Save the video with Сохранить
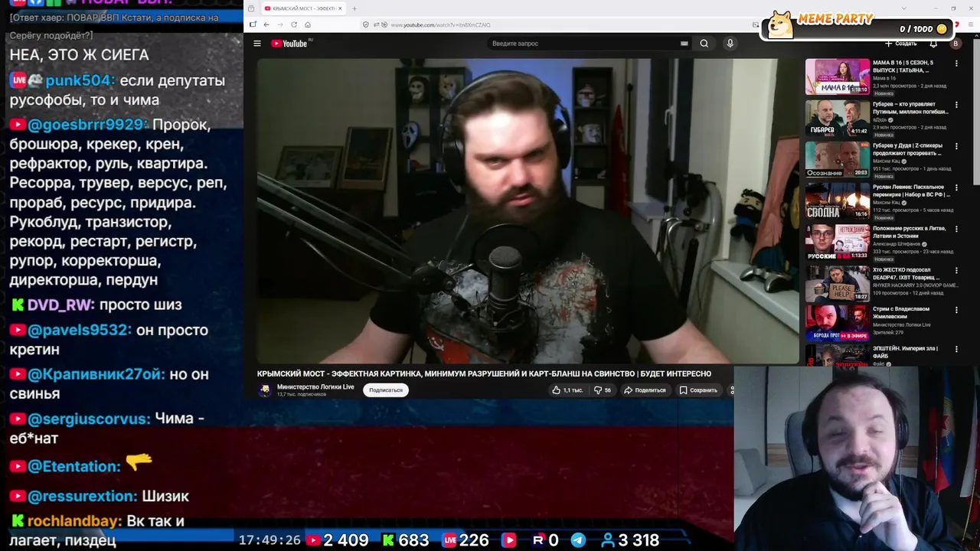980x551 pixels. 698,390
